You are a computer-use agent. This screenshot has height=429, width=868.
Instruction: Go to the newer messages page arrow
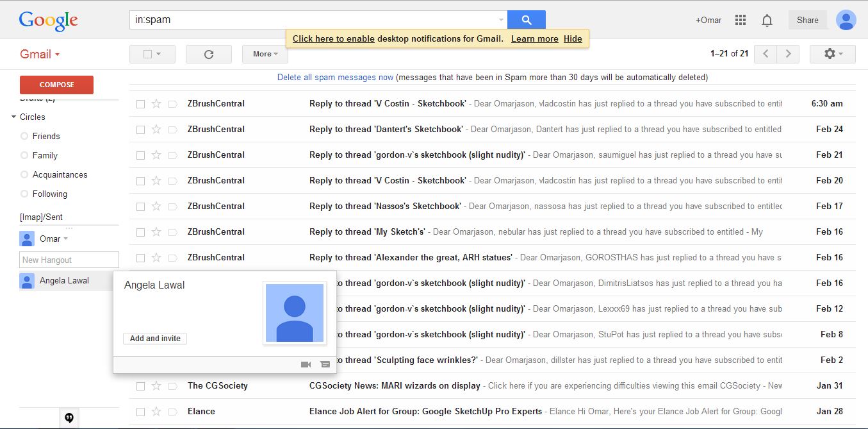coord(765,54)
